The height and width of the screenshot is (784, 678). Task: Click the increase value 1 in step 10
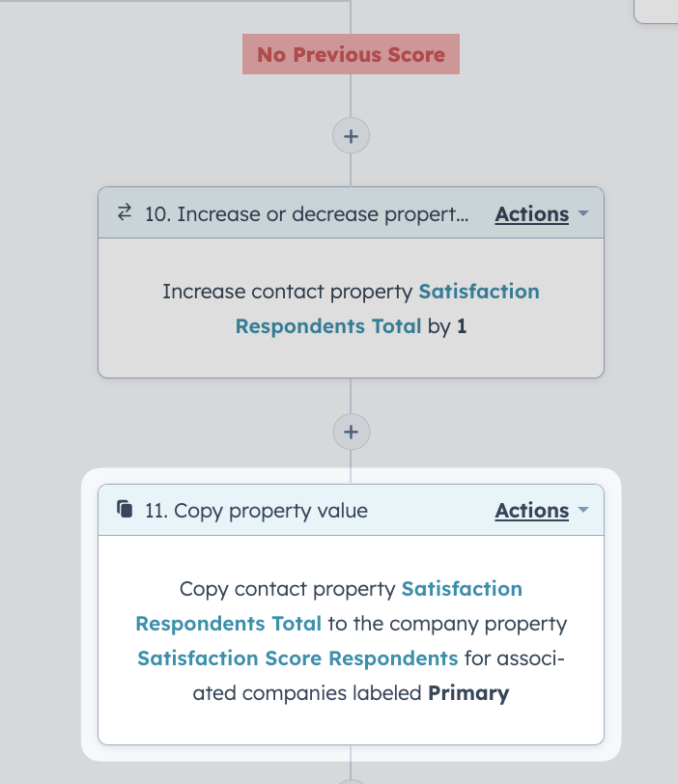(462, 326)
